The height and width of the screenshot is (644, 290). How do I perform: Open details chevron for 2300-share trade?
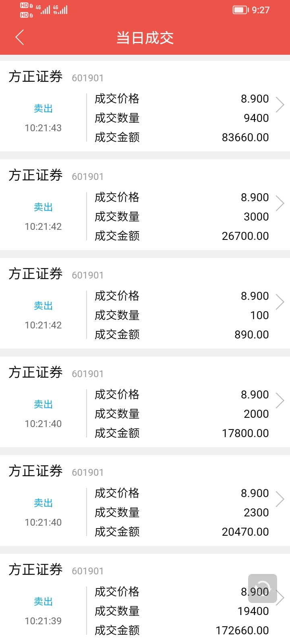(x=280, y=499)
